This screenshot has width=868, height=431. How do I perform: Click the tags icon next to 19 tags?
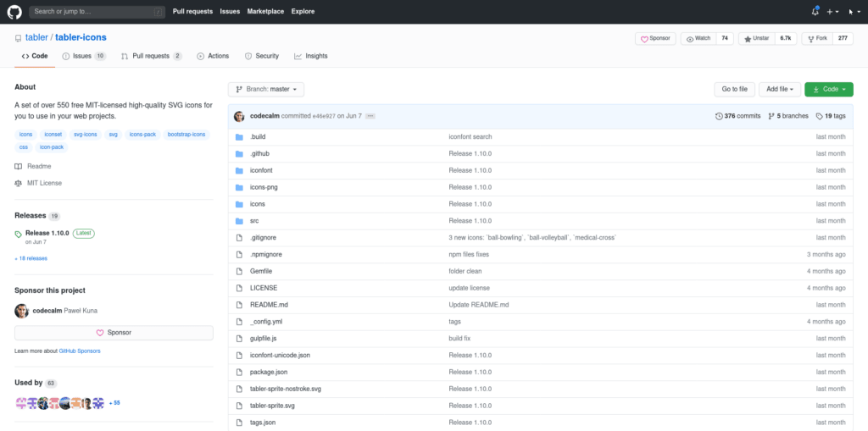(820, 116)
